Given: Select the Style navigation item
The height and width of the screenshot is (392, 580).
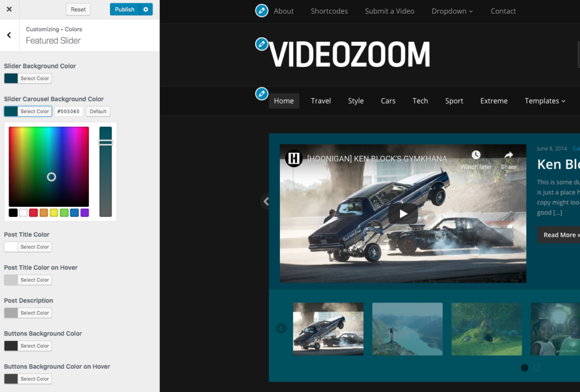Looking at the screenshot, I should click(x=356, y=101).
